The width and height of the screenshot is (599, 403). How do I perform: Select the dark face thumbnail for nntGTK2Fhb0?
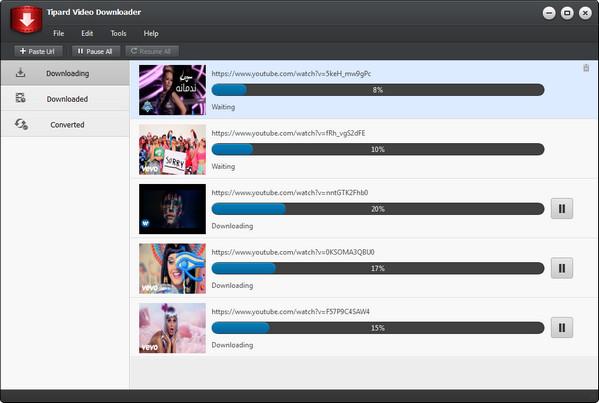click(x=172, y=209)
